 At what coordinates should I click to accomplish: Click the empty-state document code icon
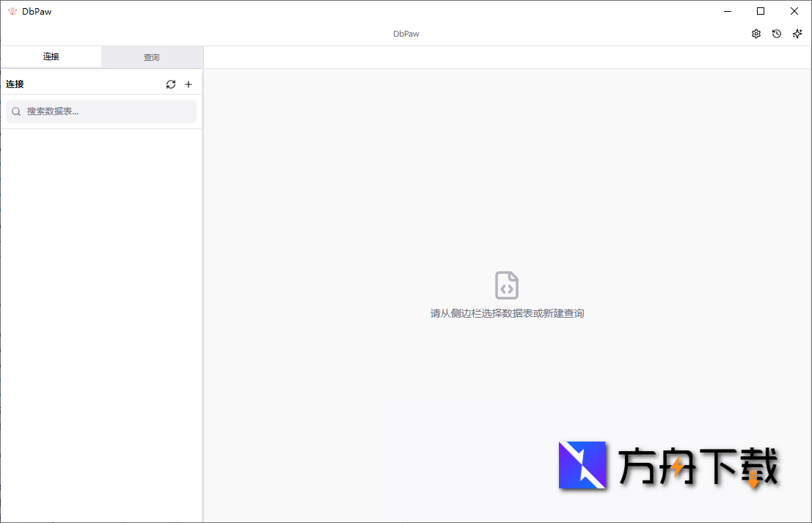[506, 285]
